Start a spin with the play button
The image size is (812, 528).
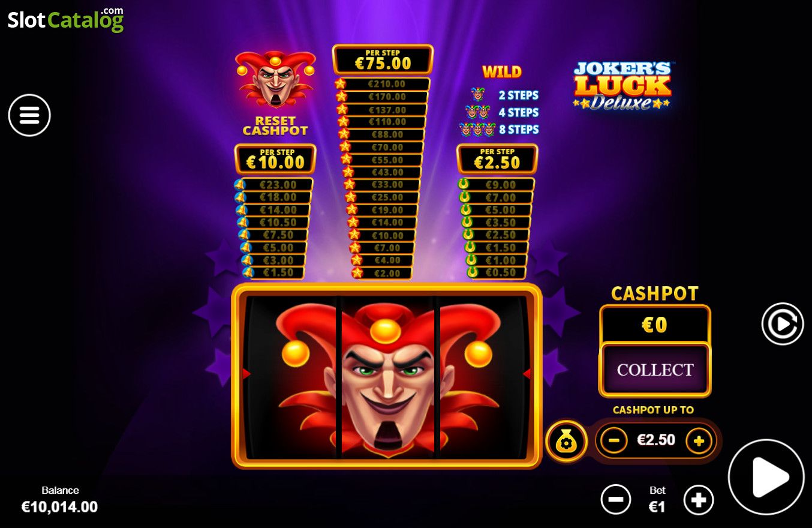[766, 477]
